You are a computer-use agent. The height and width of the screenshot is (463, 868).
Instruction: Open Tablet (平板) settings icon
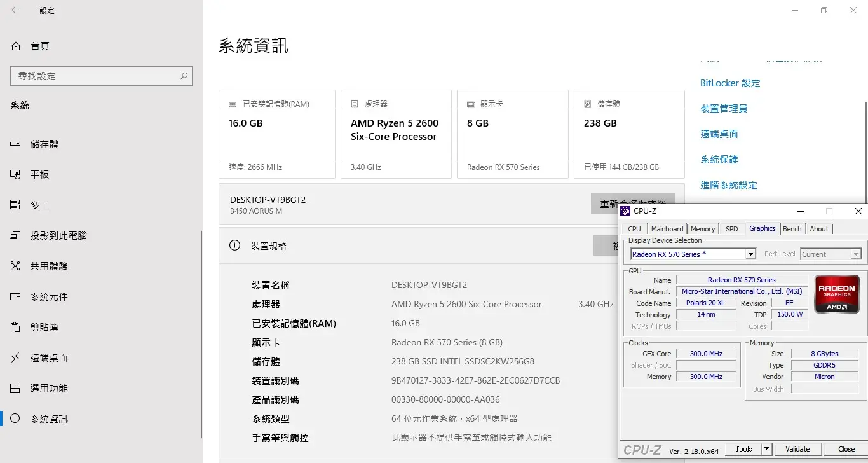pyautogui.click(x=16, y=174)
